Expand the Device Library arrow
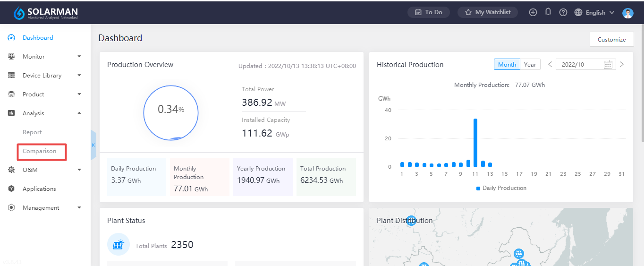Screen dimensions: 644x266 (x=79, y=75)
